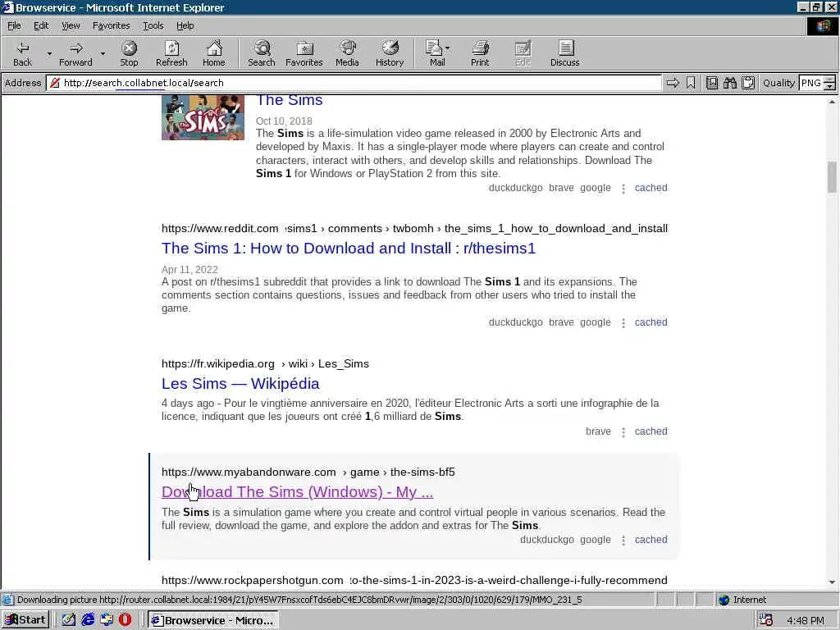The width and height of the screenshot is (840, 630).
Task: Open the Tools menu
Action: 153,25
